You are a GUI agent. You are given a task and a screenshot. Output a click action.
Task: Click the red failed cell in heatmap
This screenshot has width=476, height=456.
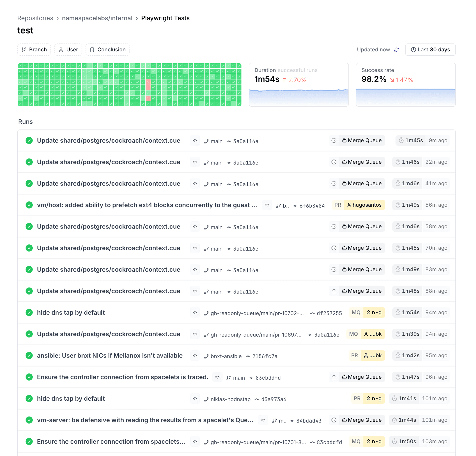(x=148, y=82)
